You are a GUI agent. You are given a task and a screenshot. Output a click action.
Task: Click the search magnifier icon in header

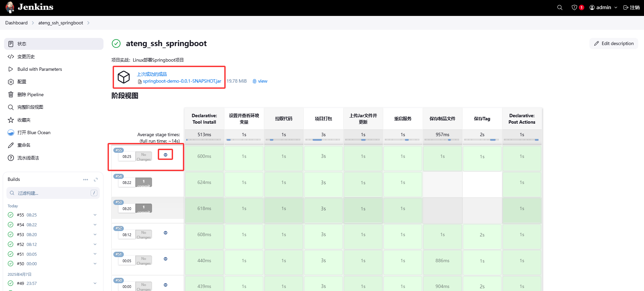click(560, 7)
